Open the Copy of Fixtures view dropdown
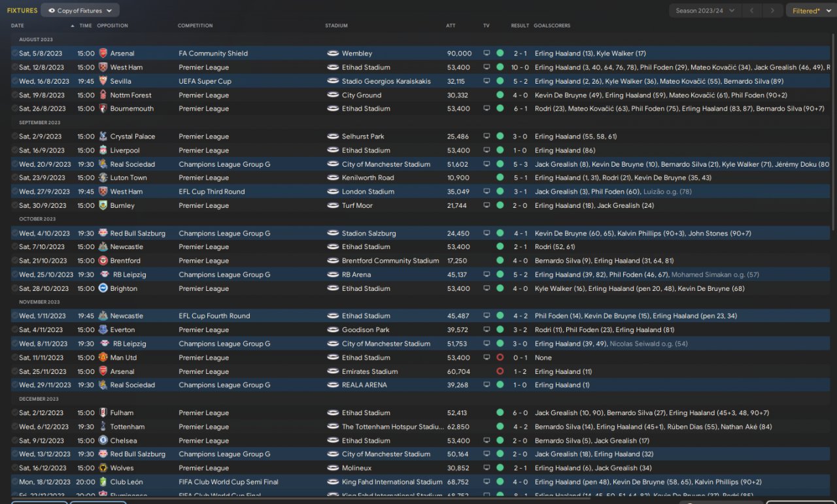The image size is (837, 504). tap(80, 10)
